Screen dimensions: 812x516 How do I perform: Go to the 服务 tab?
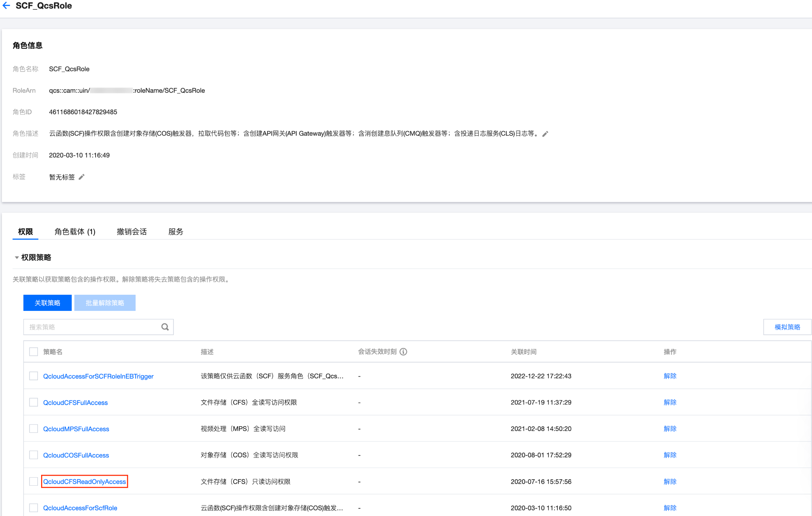click(176, 232)
